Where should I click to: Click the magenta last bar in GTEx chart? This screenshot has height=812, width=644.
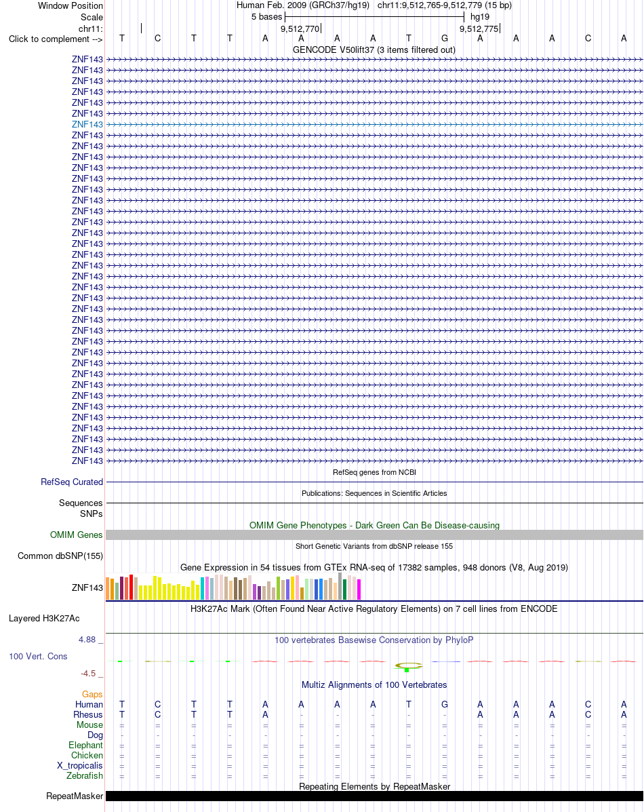click(359, 589)
